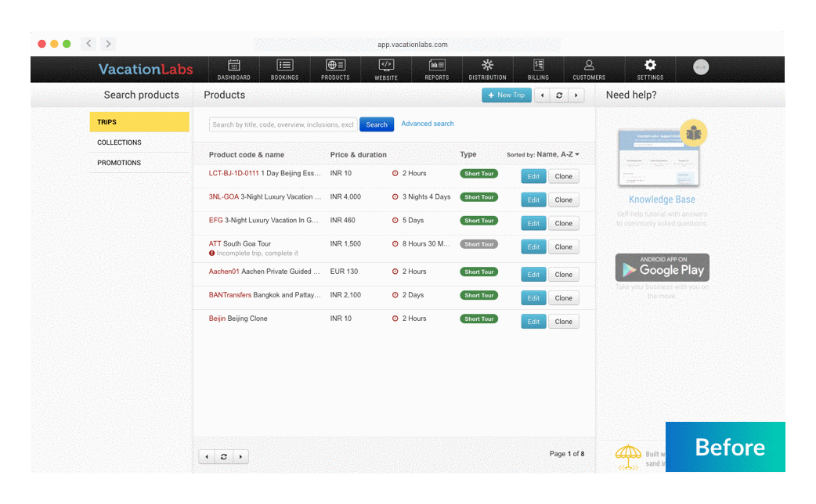The image size is (816, 504).
Task: Open the Advanced search link
Action: (428, 124)
